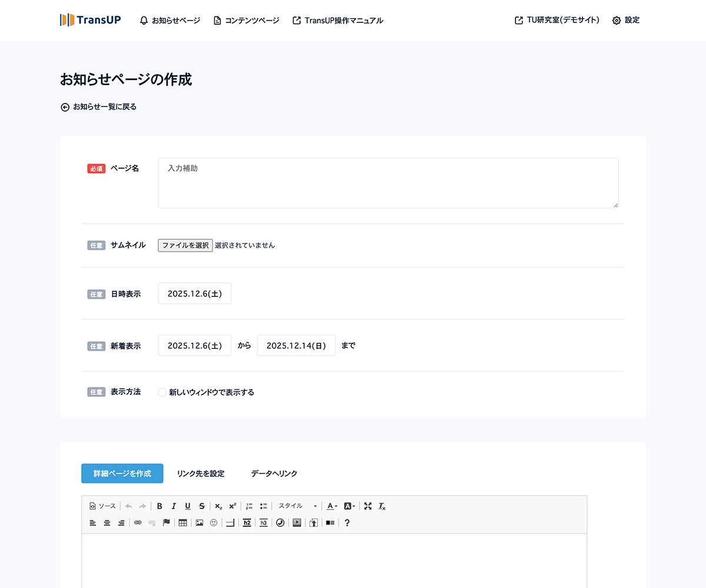
Task: Apply italic formatting in the editor toolbar
Action: (x=174, y=506)
